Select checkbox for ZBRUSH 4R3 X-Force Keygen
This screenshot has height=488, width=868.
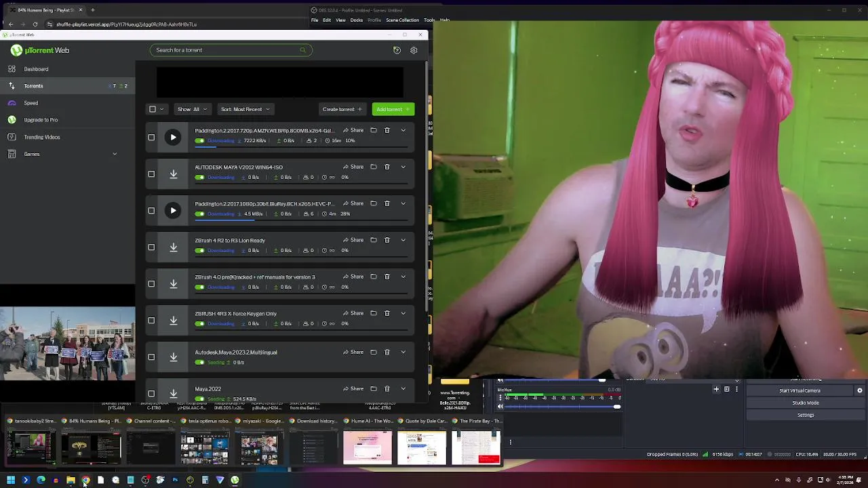(151, 321)
